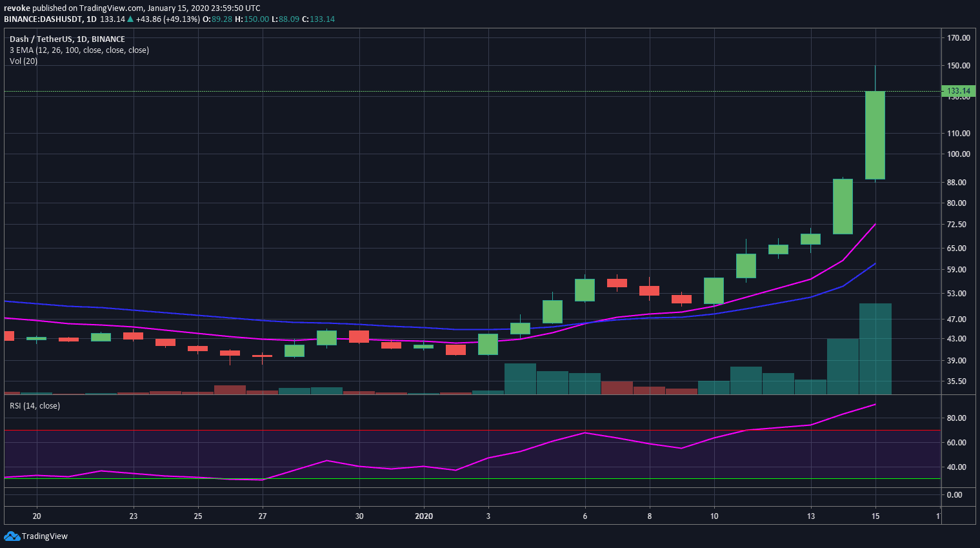Open the RSI (14, close) indicator label
Screen dimensions: 980x548
(x=34, y=405)
